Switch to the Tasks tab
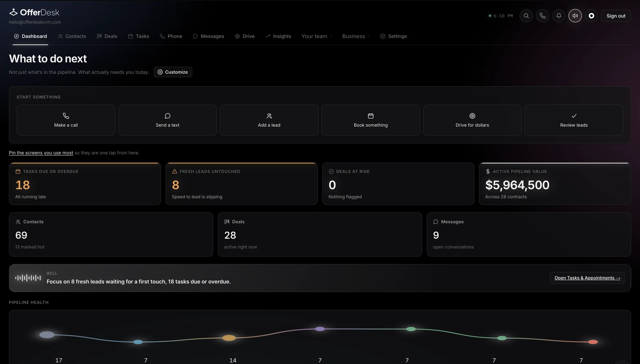The width and height of the screenshot is (640, 364). pos(139,36)
